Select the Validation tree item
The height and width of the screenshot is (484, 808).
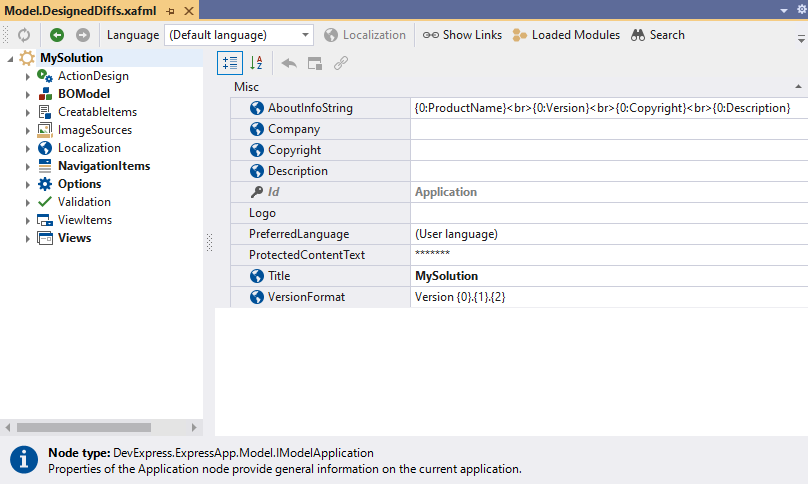coord(84,202)
